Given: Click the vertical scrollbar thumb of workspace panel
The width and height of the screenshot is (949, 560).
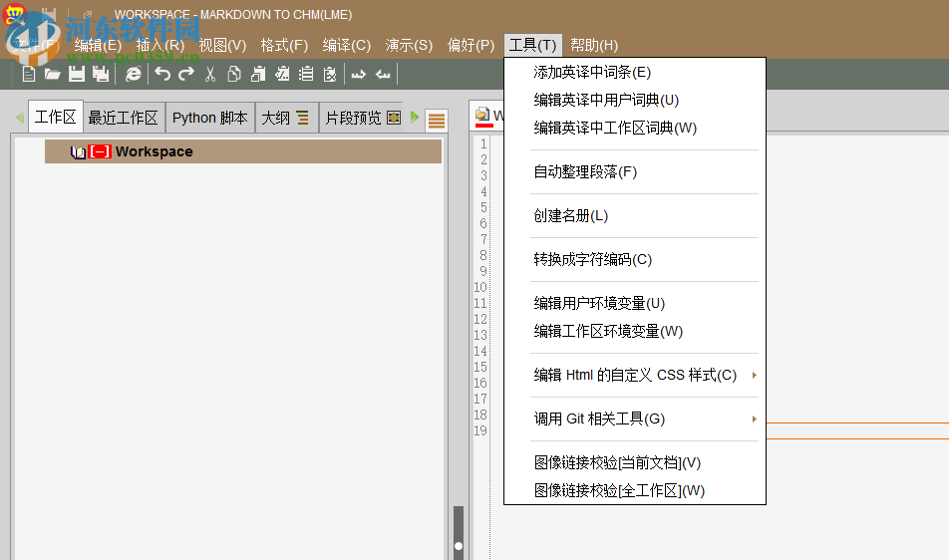Looking at the screenshot, I should point(459,533).
